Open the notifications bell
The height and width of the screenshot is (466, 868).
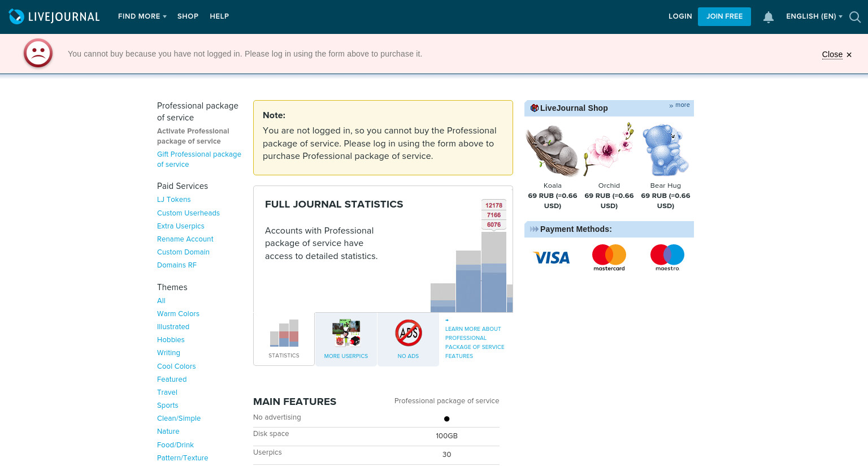click(x=769, y=17)
